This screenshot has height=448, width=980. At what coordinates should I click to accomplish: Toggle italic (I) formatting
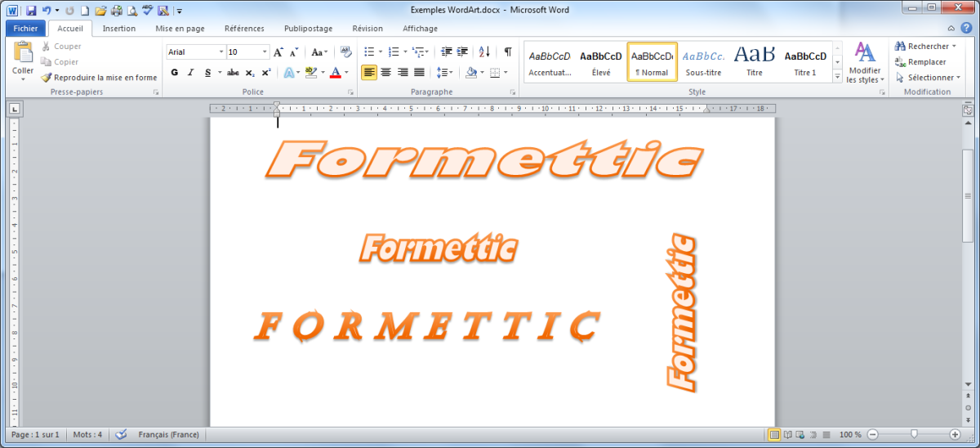tap(190, 72)
